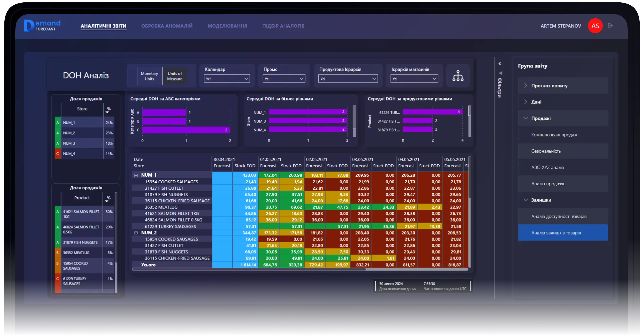Switch to Monetary Units
The width and height of the screenshot is (644, 336).
(149, 76)
